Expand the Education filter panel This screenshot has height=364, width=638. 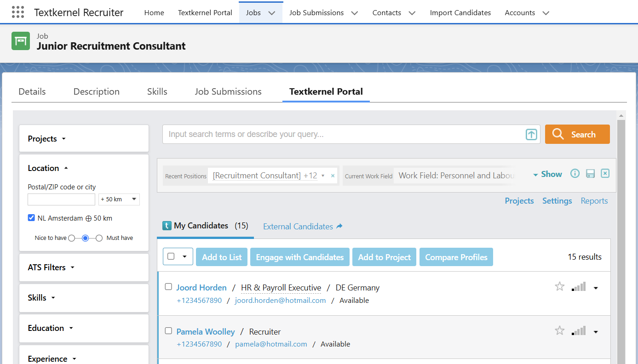pos(84,328)
